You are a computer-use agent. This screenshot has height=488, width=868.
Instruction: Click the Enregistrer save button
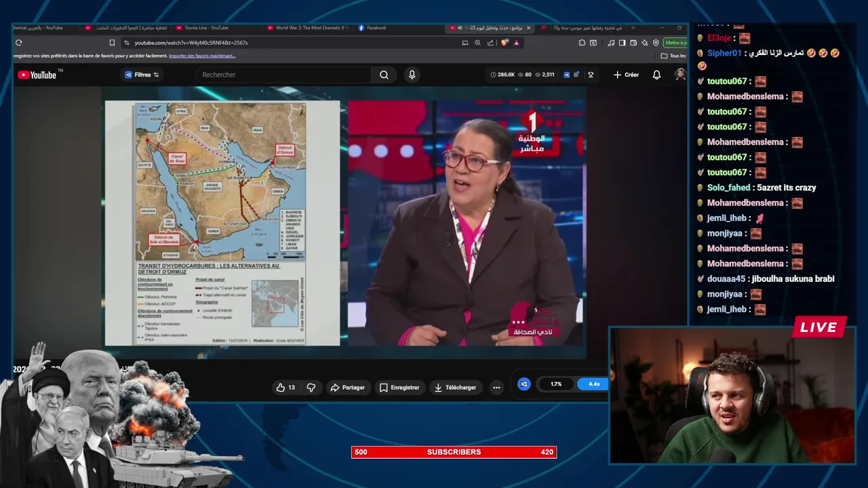[x=399, y=387]
